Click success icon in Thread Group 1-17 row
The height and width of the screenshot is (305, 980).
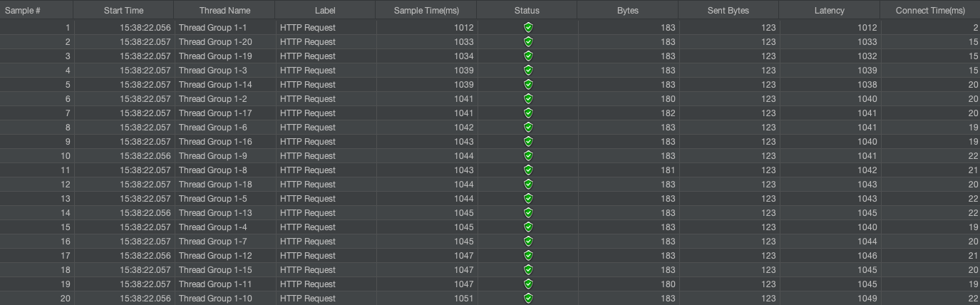528,113
